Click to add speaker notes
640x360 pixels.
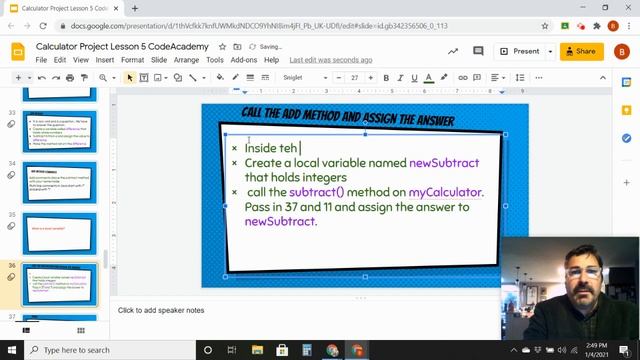(x=161, y=310)
